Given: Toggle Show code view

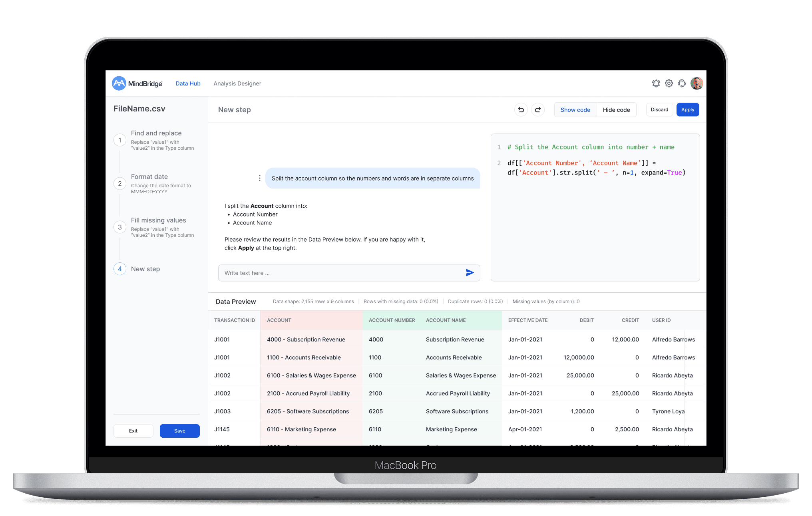Looking at the screenshot, I should (x=575, y=110).
